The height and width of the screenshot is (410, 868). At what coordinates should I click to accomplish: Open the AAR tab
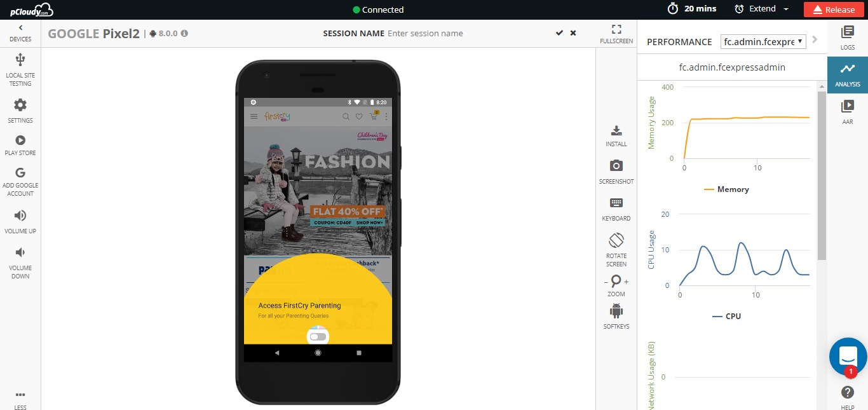(x=848, y=112)
